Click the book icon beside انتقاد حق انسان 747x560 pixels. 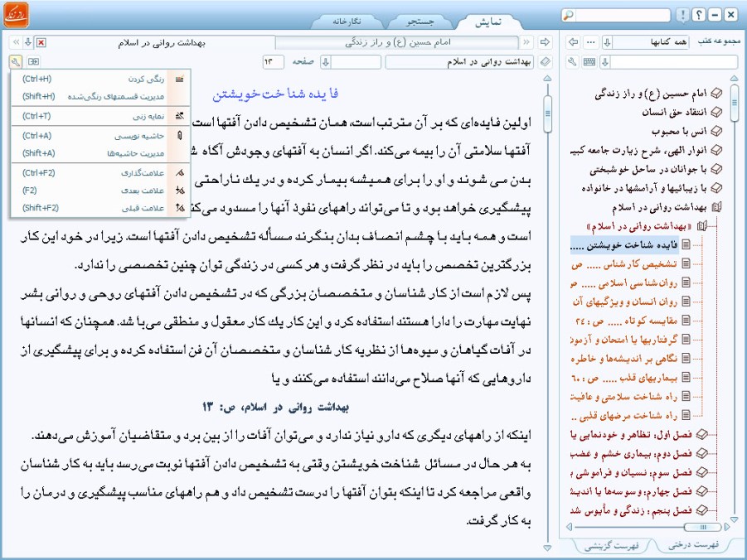tap(716, 113)
